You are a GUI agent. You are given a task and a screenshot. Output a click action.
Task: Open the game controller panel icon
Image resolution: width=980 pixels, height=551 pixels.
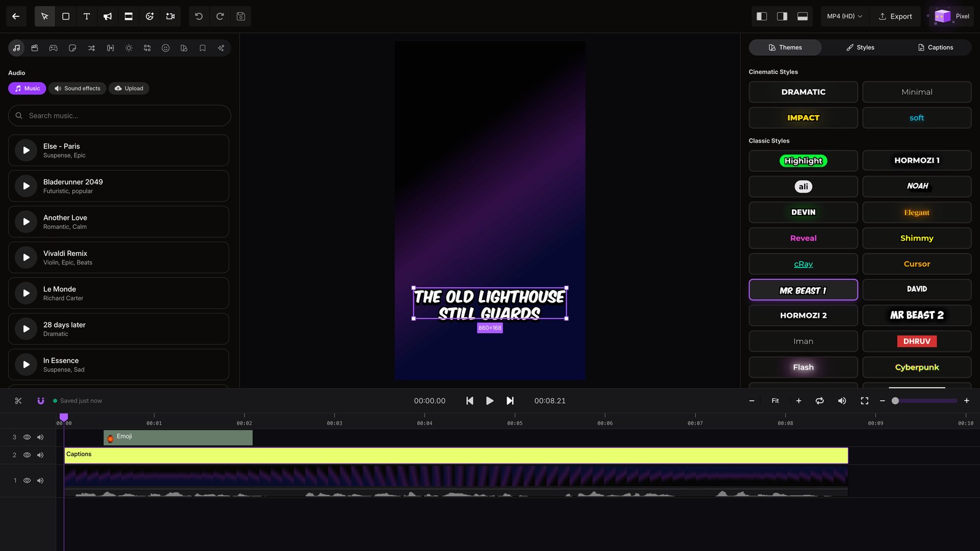pyautogui.click(x=53, y=48)
